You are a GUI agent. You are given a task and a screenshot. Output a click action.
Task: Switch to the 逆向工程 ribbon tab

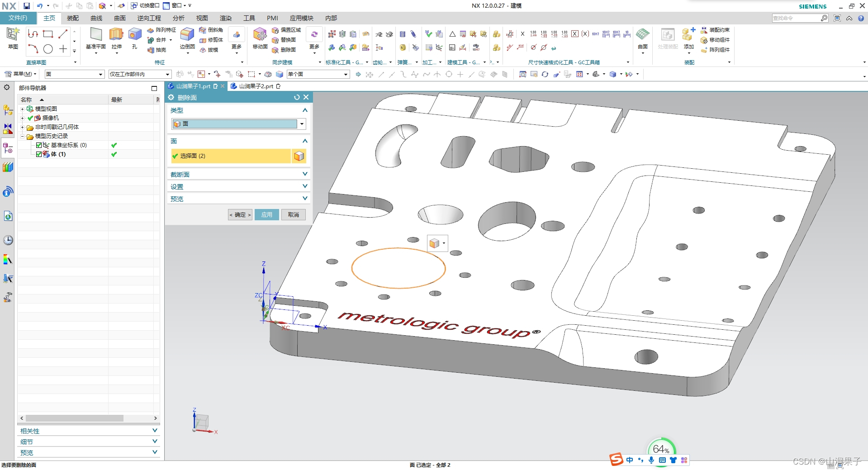[149, 18]
